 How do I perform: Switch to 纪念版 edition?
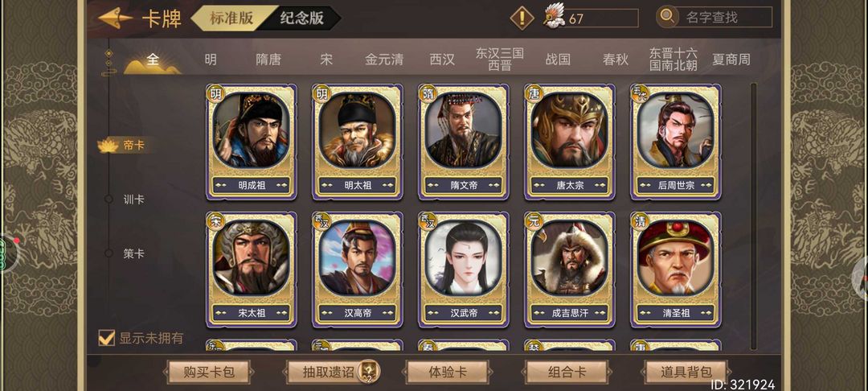[x=301, y=18]
